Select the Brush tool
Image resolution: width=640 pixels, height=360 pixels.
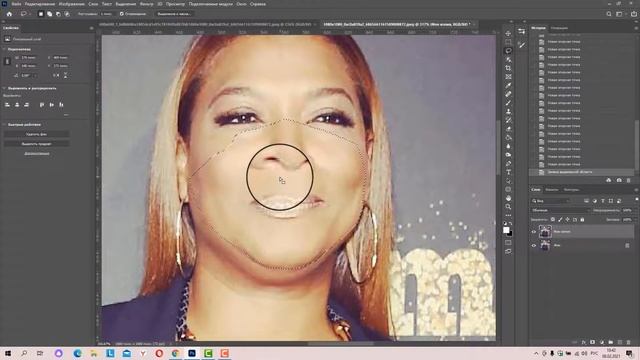tap(508, 103)
